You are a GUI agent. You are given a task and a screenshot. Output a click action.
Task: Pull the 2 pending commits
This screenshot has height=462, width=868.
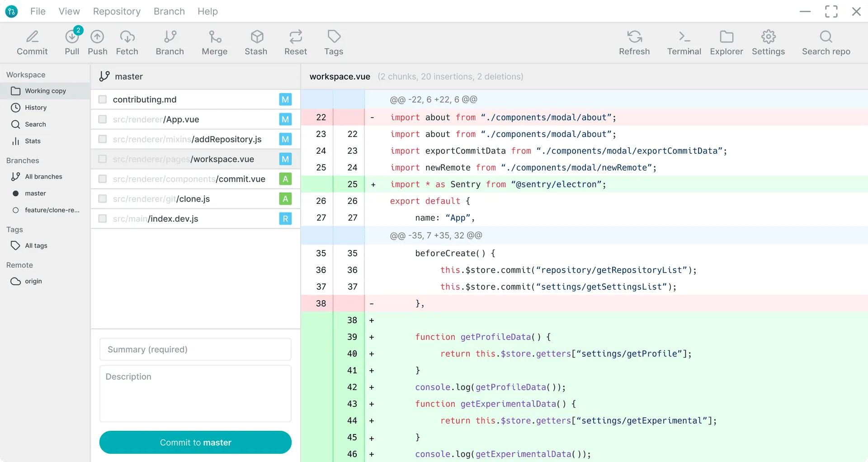pyautogui.click(x=71, y=42)
